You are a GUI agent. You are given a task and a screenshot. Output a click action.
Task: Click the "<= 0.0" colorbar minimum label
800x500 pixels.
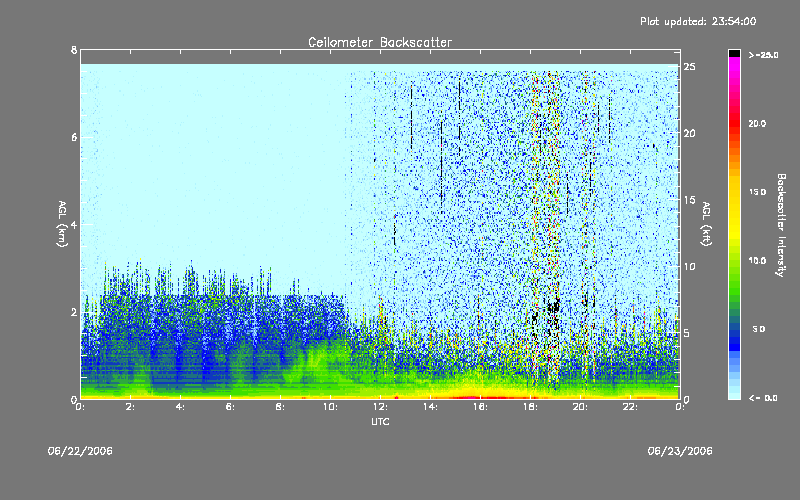[763, 397]
